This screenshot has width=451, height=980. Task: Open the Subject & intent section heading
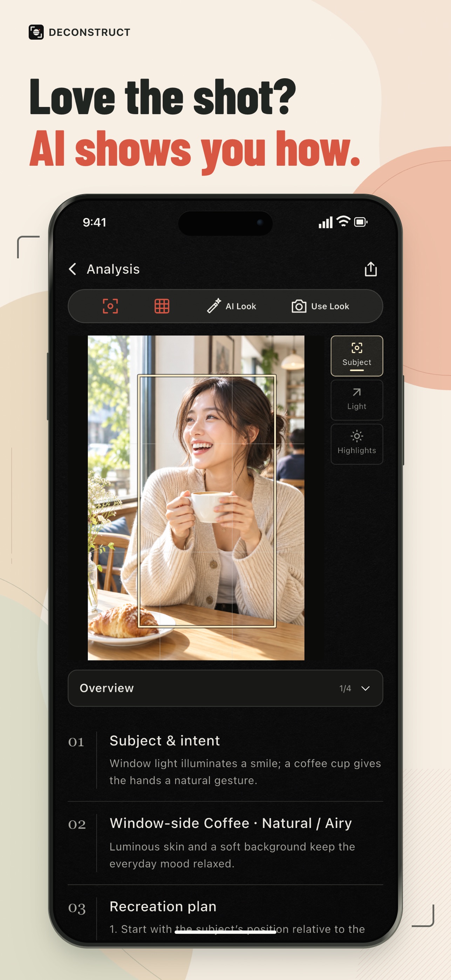point(165,741)
